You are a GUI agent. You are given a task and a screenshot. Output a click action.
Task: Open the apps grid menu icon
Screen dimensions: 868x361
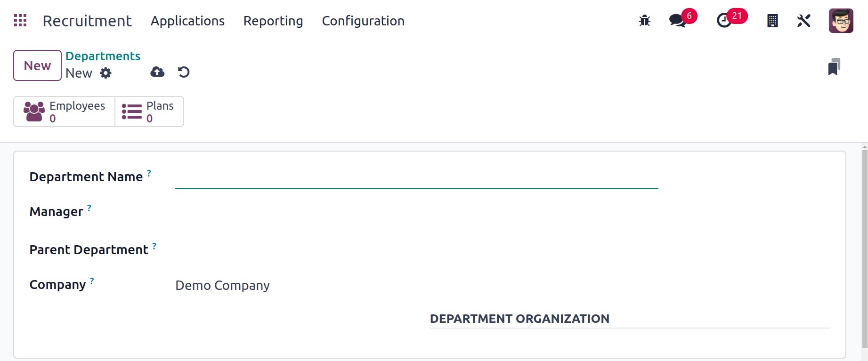(20, 21)
